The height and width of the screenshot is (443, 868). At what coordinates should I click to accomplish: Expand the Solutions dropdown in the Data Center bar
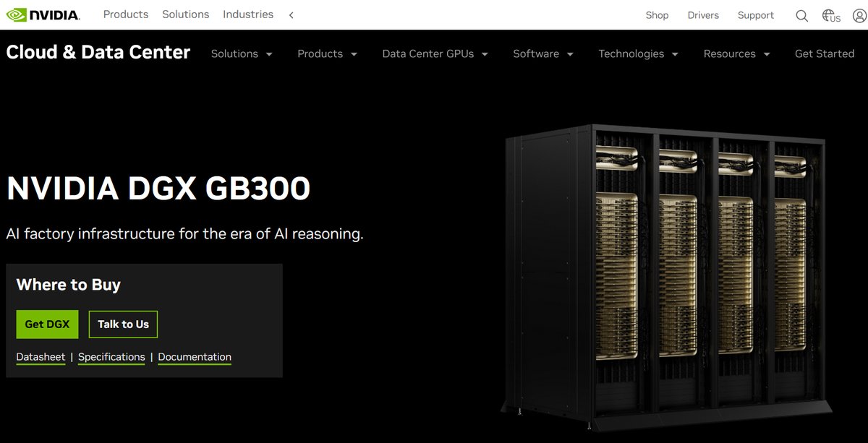242,53
